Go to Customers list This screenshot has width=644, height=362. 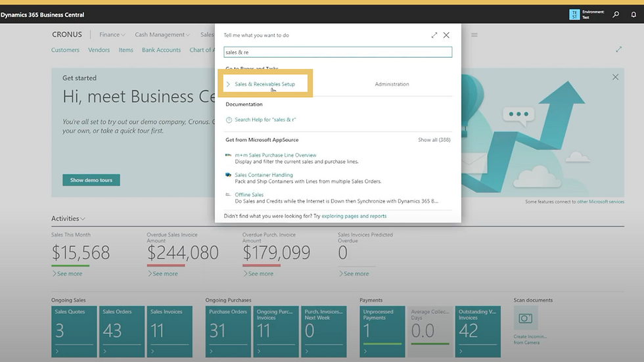[x=65, y=50]
